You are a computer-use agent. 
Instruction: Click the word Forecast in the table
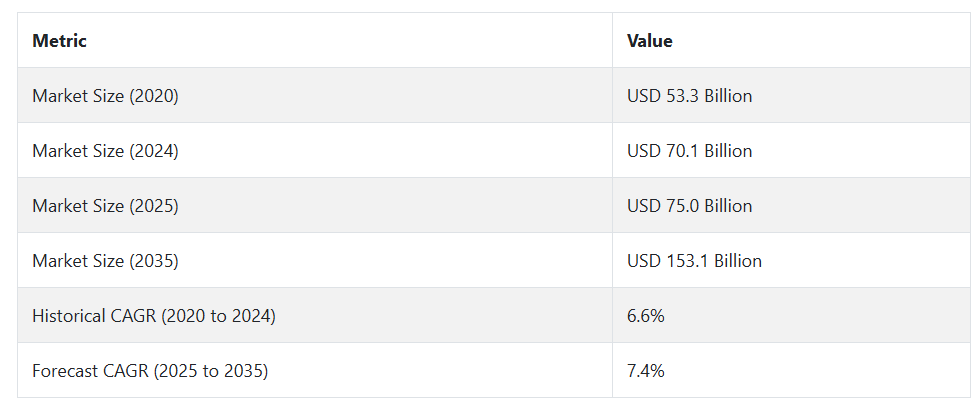pos(65,371)
